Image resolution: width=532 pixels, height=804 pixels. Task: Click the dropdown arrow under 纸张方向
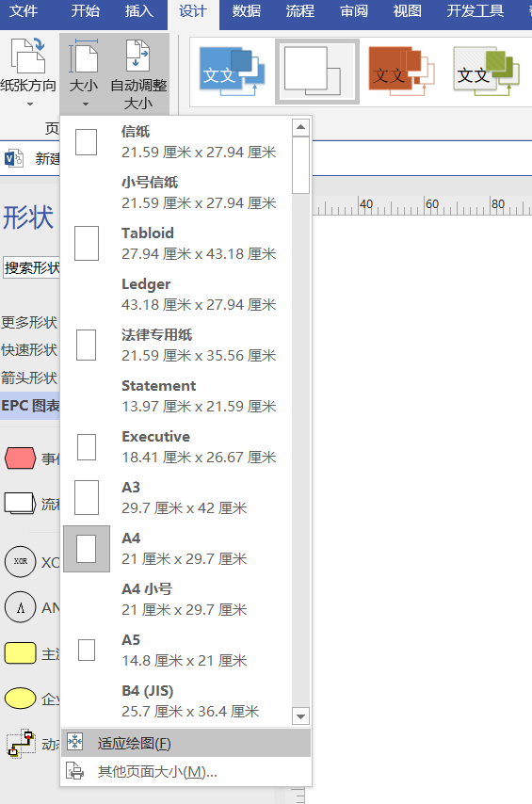click(x=30, y=105)
